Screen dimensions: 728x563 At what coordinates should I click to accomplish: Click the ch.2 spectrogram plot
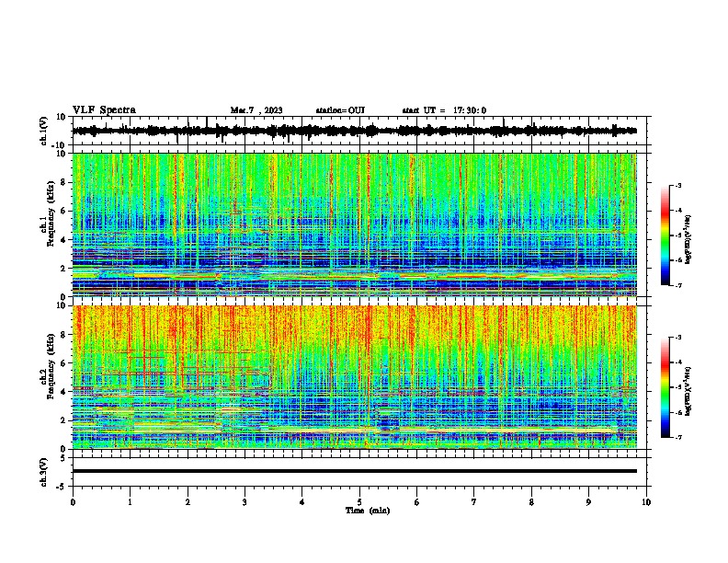pyautogui.click(x=355, y=377)
